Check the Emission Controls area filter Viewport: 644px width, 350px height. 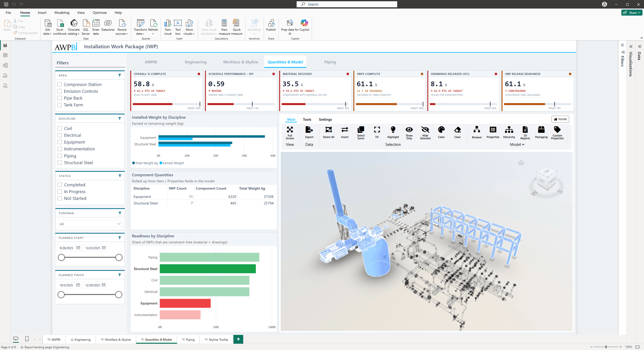click(60, 91)
